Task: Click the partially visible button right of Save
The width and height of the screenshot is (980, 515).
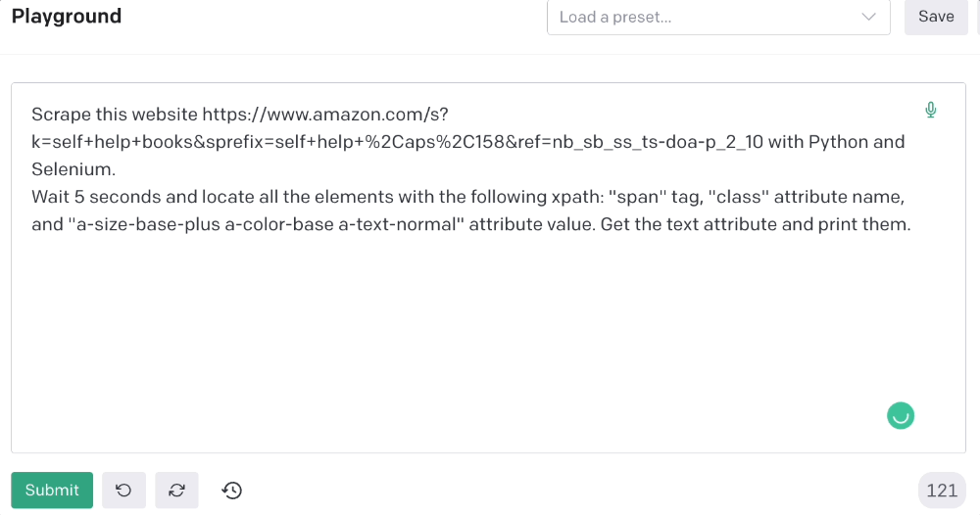Action: click(x=978, y=17)
